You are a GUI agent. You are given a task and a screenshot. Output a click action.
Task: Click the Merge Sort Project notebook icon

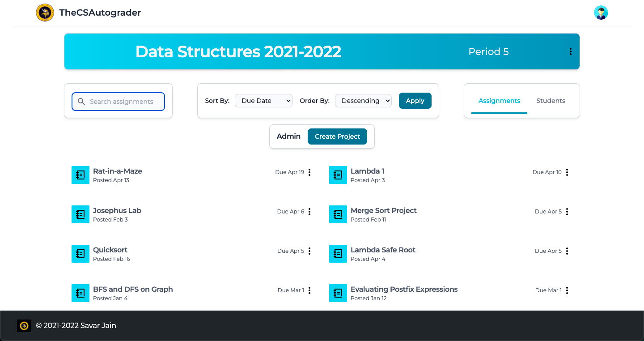coord(338,214)
